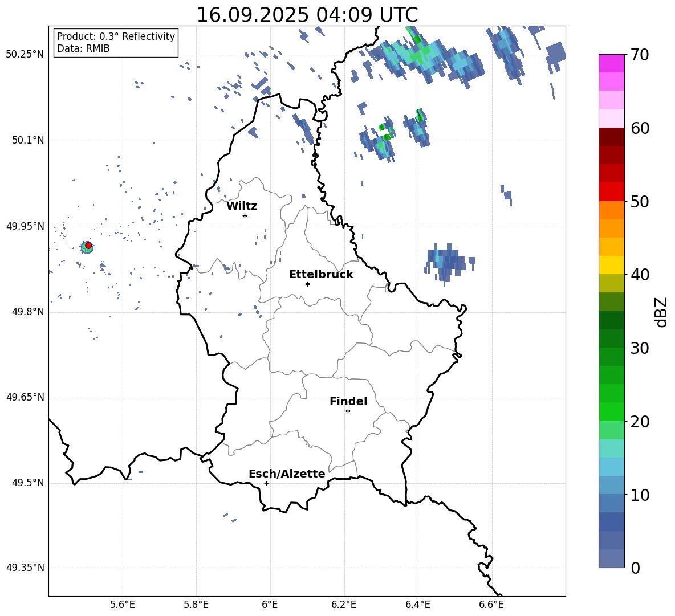Click the 49.8°N latitude tick label

pos(28,312)
